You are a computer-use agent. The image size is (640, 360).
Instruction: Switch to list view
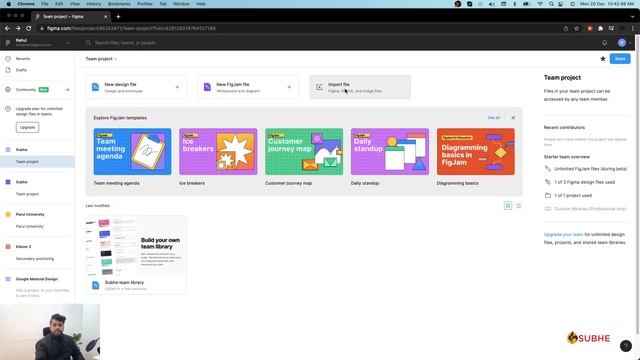tap(518, 206)
